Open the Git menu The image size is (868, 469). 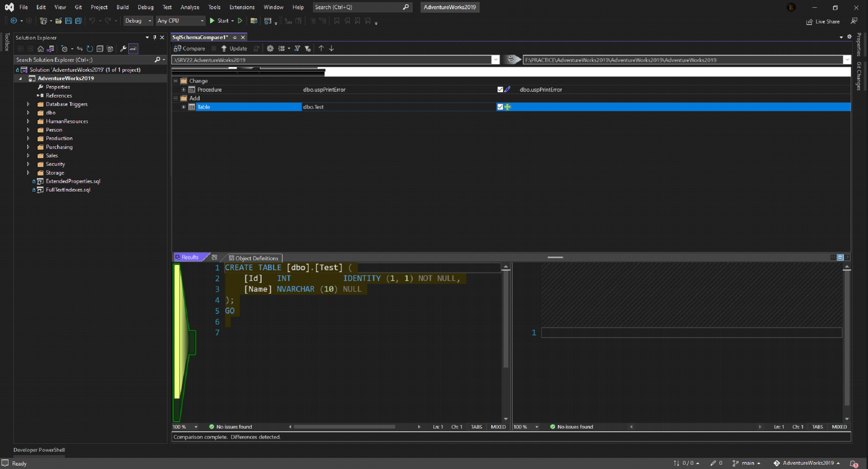(x=78, y=7)
